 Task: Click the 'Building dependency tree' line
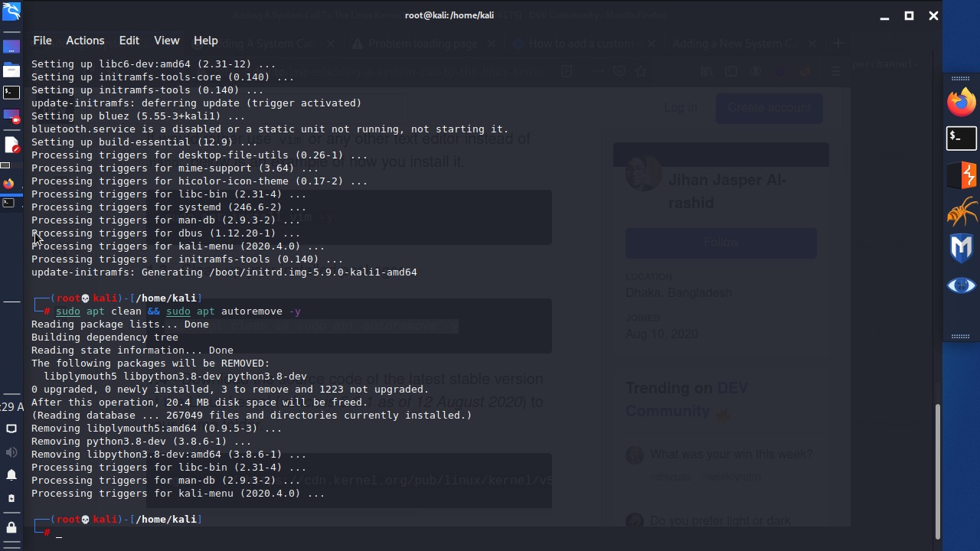pos(105,337)
